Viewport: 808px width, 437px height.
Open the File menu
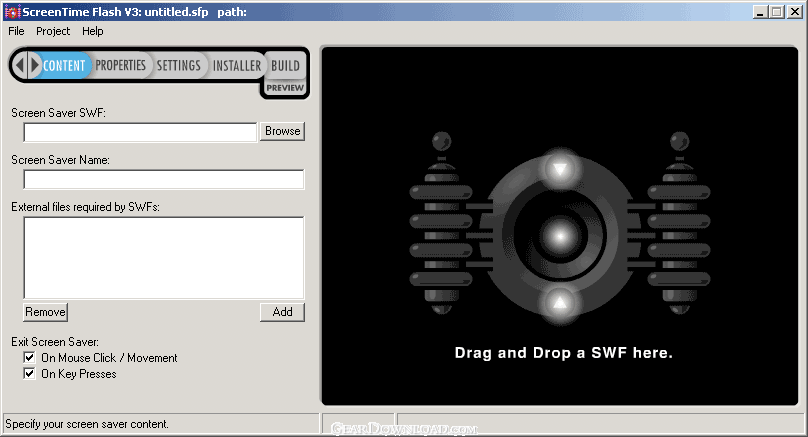[16, 31]
